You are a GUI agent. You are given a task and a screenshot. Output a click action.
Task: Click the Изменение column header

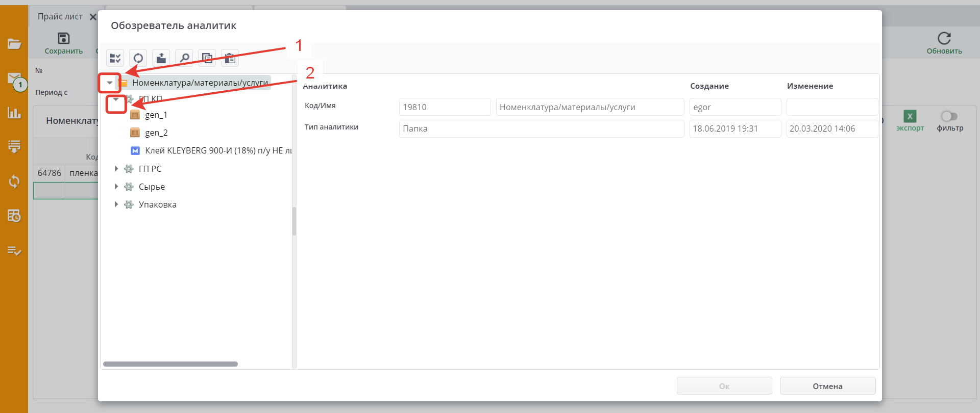tap(810, 86)
